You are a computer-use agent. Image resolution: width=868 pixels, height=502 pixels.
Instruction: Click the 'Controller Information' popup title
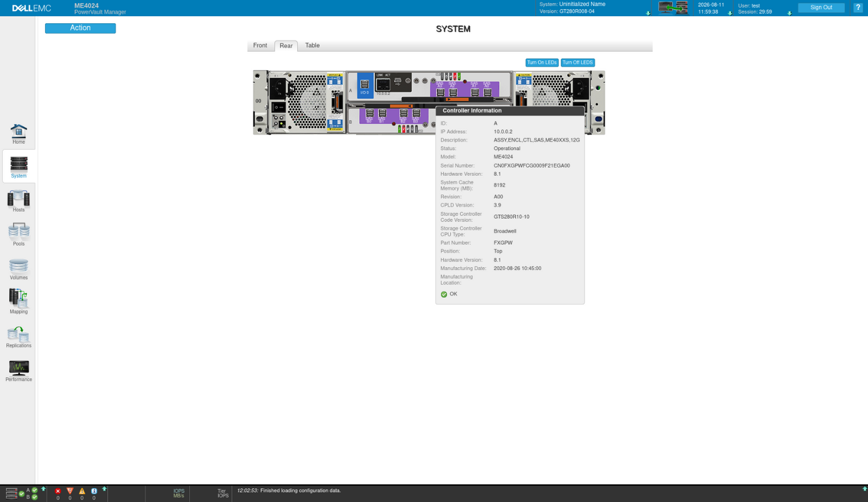tap(472, 110)
